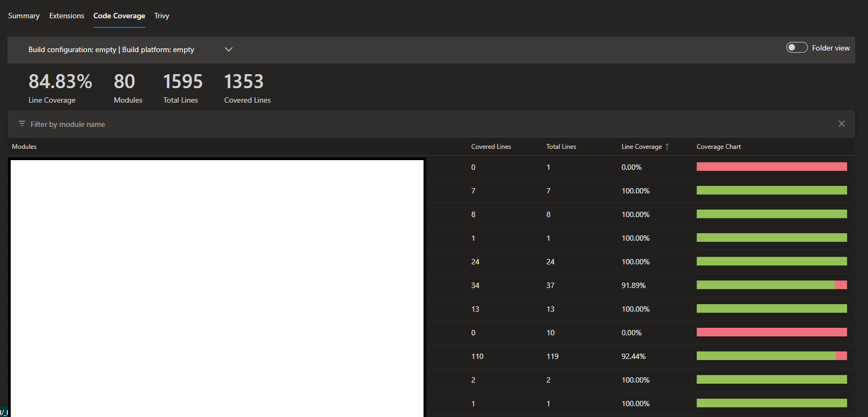Click the 1595 Total Lines summary figure
Screen dimensions: 868x417
click(x=183, y=82)
